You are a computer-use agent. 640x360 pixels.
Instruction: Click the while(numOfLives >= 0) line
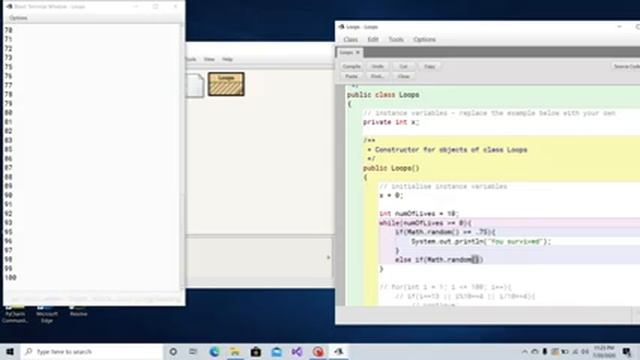click(x=425, y=223)
